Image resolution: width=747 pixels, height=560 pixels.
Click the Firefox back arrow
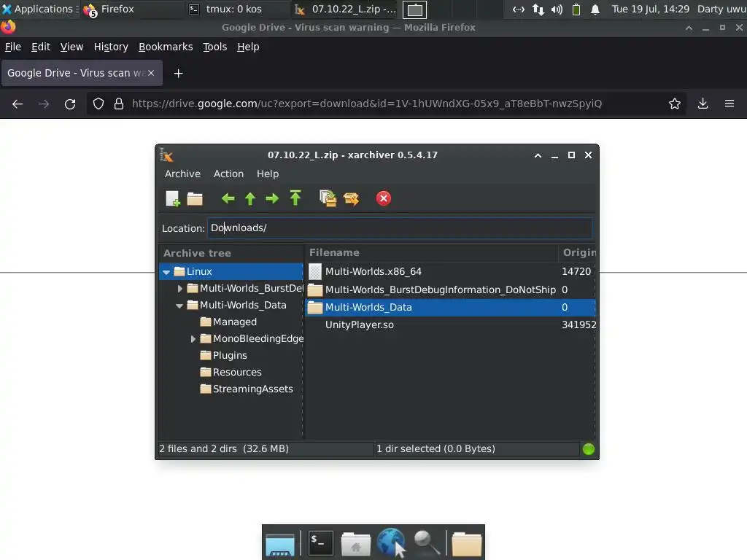[x=18, y=104]
